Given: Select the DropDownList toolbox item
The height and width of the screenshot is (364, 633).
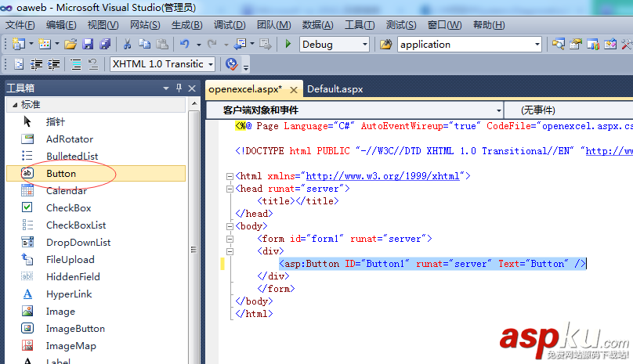Looking at the screenshot, I should pyautogui.click(x=96, y=243).
